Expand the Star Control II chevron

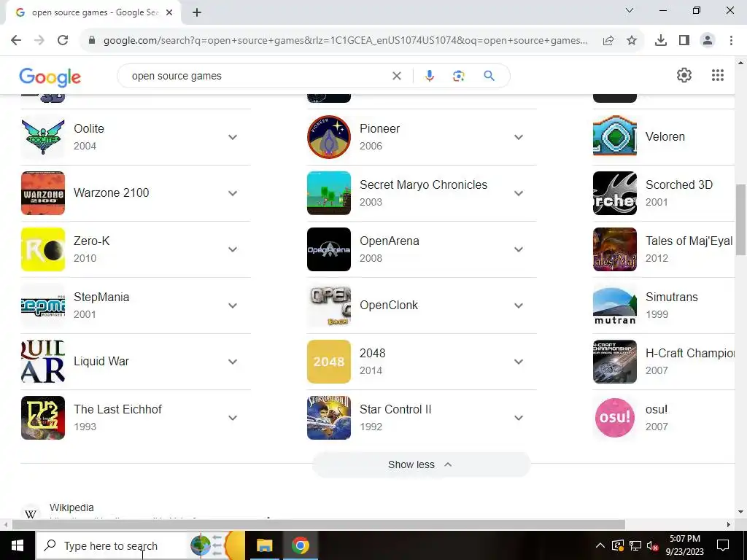[519, 418]
